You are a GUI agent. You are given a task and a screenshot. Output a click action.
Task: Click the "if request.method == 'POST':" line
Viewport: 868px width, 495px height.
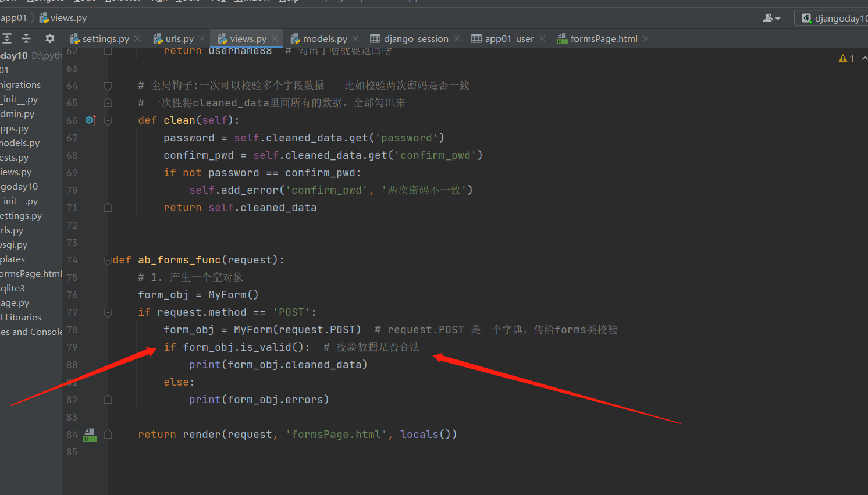227,312
